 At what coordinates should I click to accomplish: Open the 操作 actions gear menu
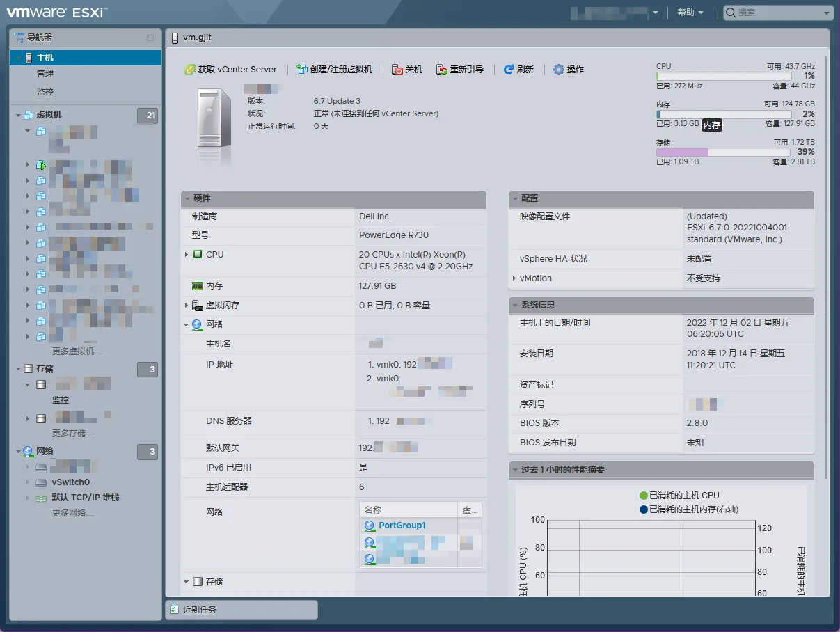tap(569, 70)
